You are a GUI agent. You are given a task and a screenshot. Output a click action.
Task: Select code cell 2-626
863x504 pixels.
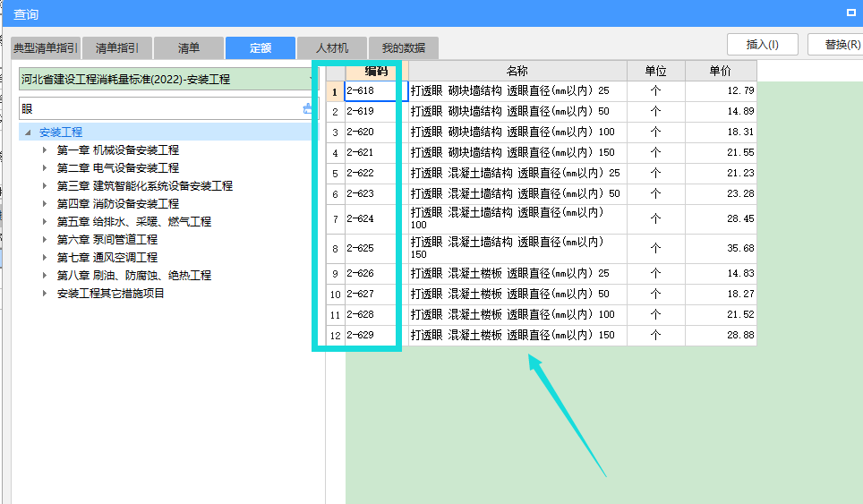click(x=377, y=273)
